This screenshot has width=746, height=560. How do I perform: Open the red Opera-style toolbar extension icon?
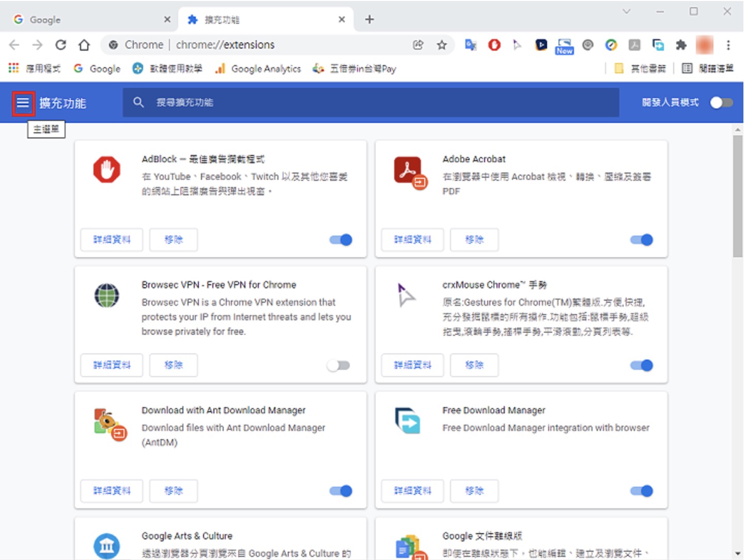[x=494, y=45]
